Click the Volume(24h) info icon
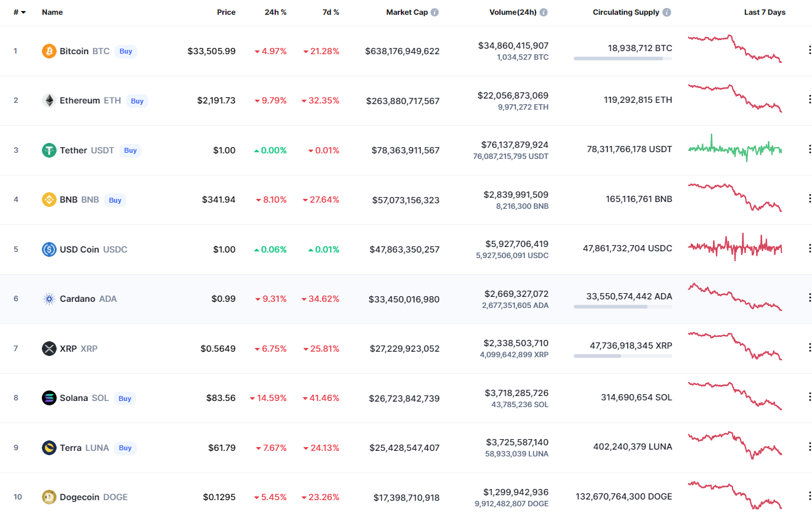The width and height of the screenshot is (812, 518). 544,12
